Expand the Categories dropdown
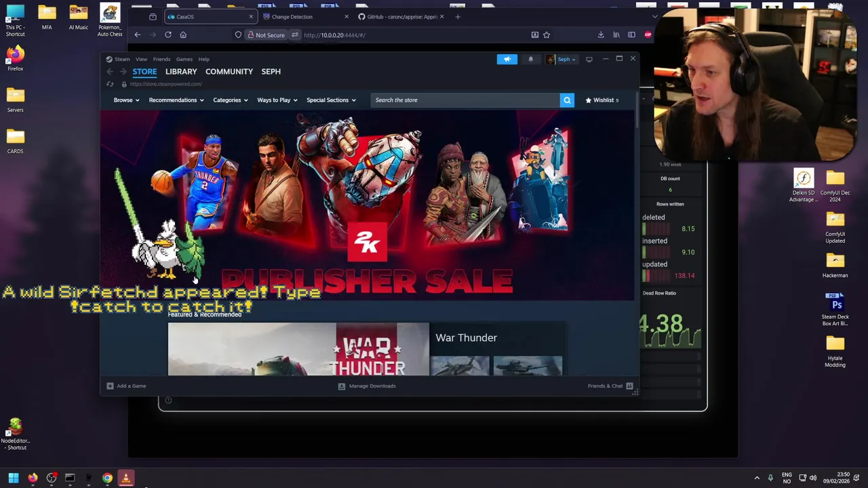 (231, 100)
